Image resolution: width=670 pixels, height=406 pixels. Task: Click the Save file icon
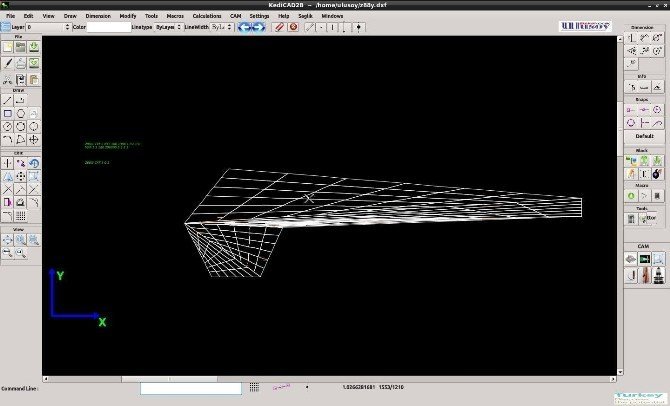click(x=34, y=46)
